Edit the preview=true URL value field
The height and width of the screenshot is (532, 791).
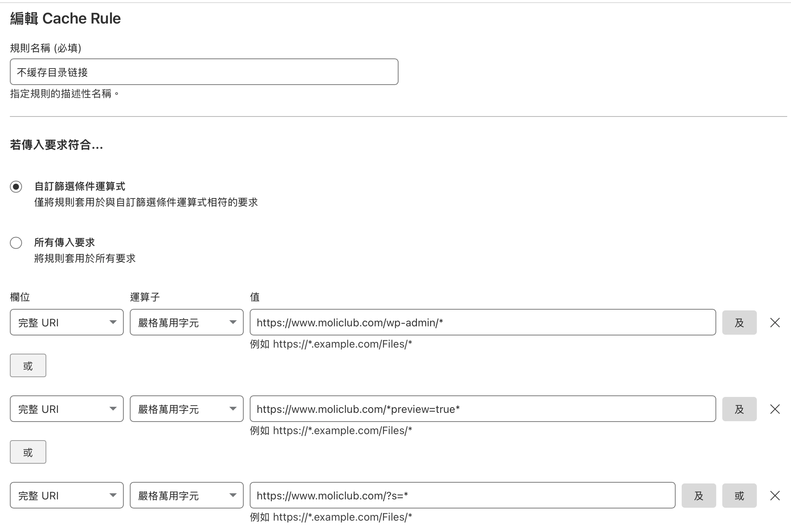coord(483,409)
